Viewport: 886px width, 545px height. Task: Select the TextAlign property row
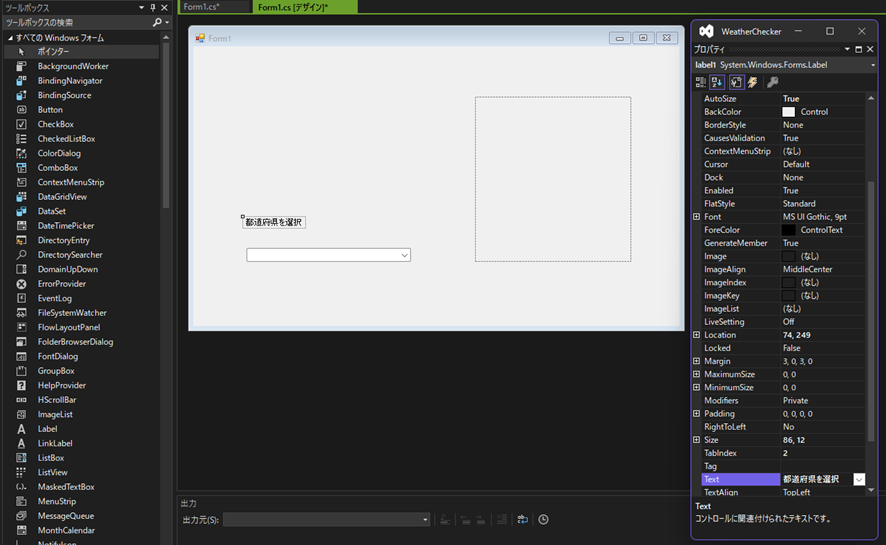(x=783, y=492)
